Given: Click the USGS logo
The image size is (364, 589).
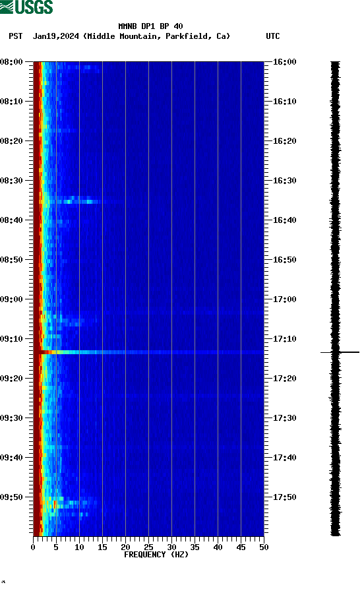Looking at the screenshot, I should (x=26, y=7).
